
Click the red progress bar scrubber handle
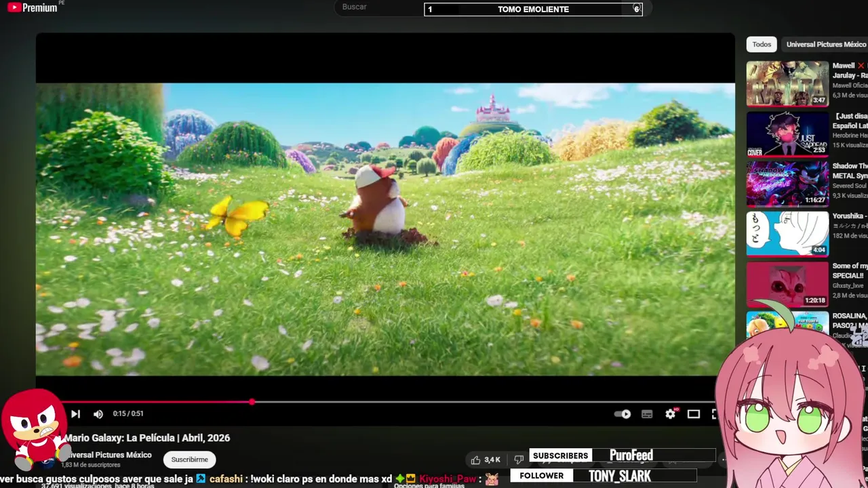click(x=252, y=402)
